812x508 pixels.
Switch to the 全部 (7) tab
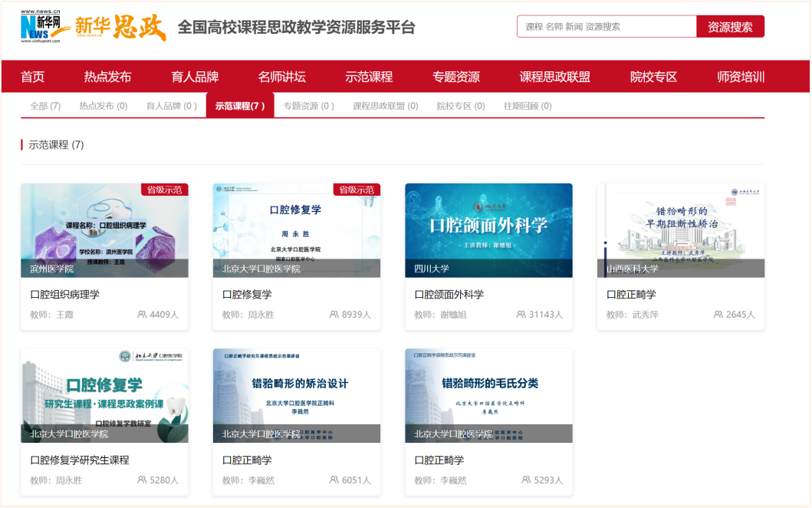tap(45, 106)
